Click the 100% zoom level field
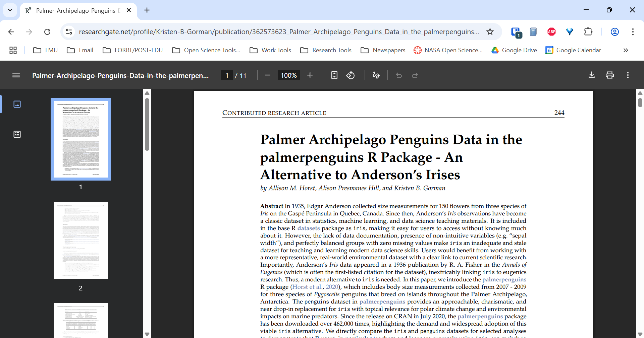This screenshot has width=644, height=338. 289,75
